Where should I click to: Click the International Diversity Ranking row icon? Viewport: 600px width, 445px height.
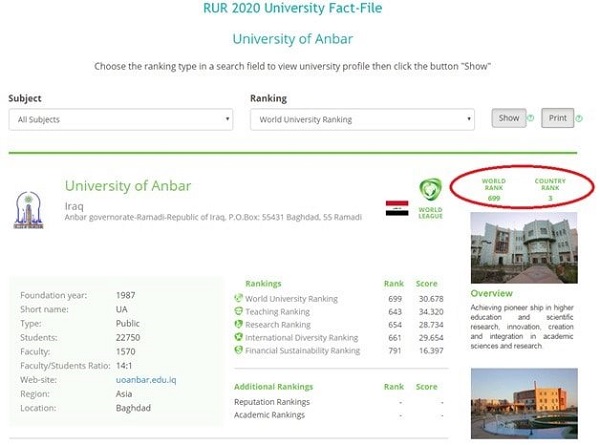(x=238, y=337)
